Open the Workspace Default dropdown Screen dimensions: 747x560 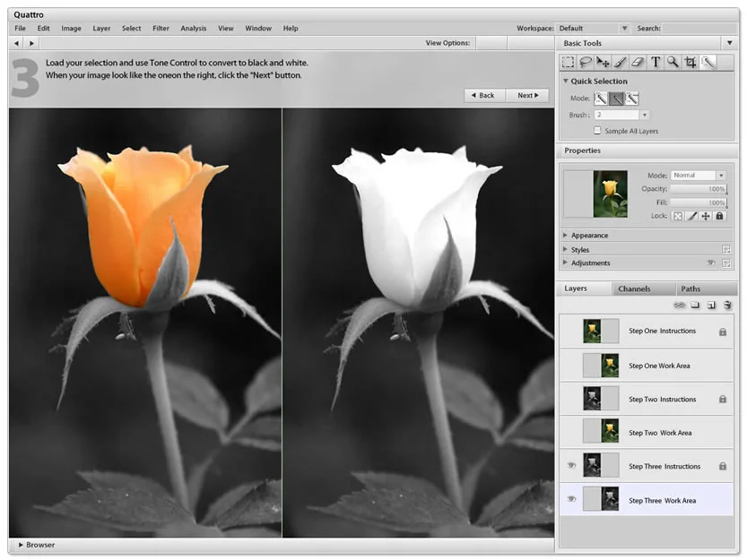pyautogui.click(x=624, y=28)
